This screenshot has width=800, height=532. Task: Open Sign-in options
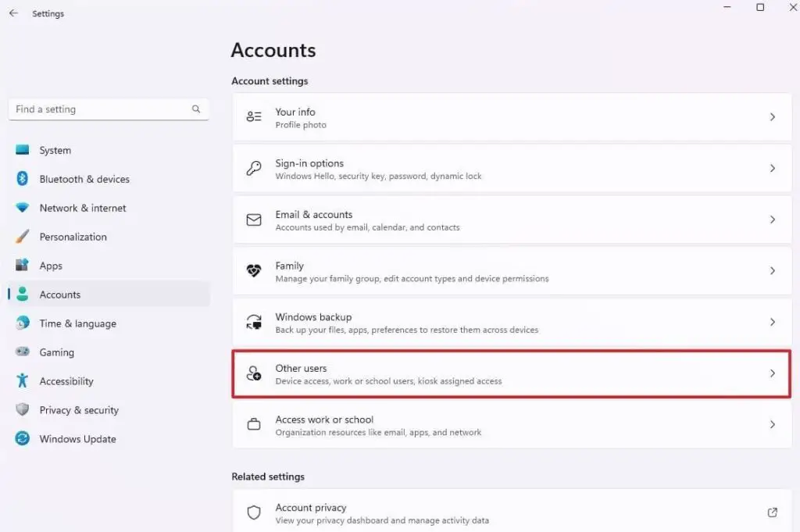(x=511, y=168)
